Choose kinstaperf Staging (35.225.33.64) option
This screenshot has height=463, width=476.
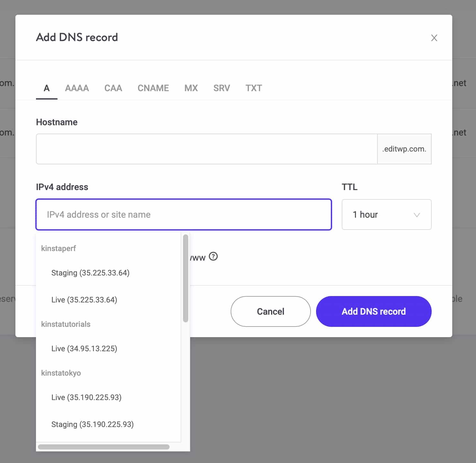90,273
